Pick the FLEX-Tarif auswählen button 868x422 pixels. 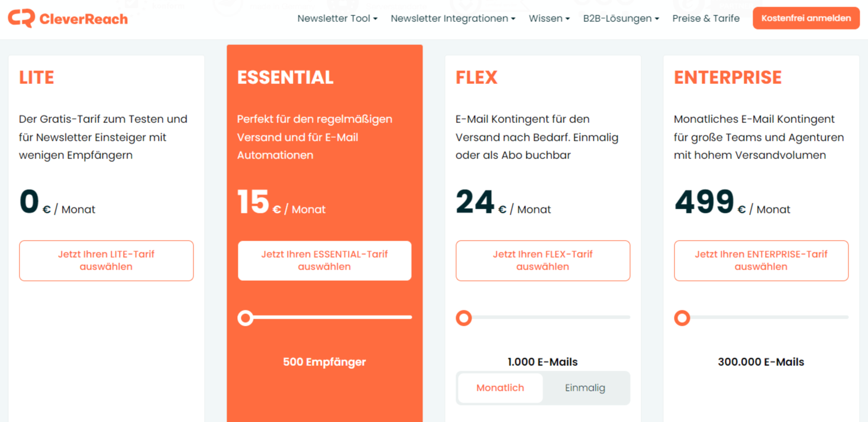tap(543, 261)
